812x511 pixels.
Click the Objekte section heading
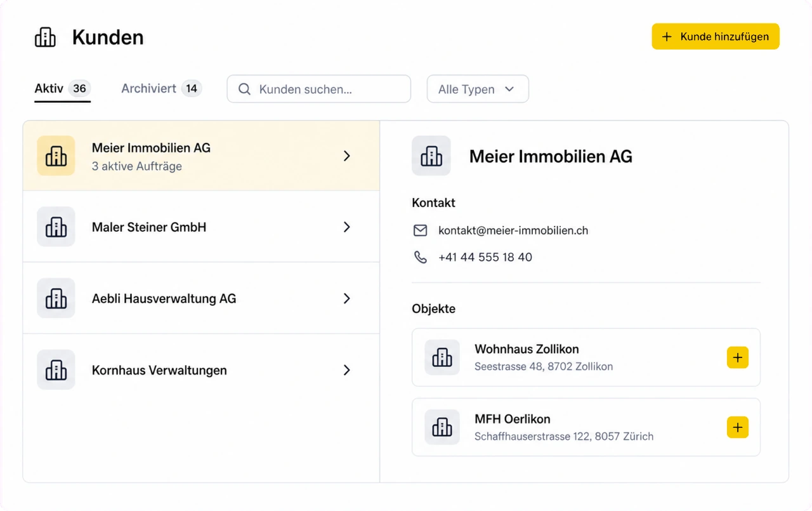[x=434, y=309]
